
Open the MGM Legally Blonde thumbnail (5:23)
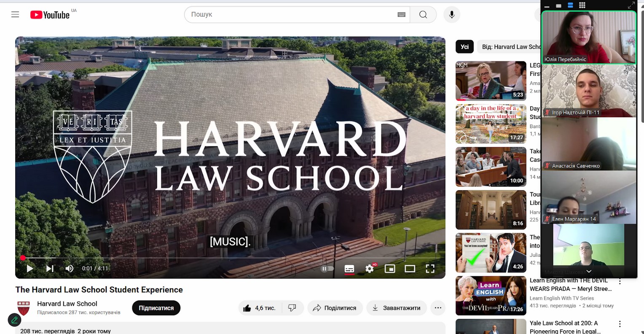point(491,81)
